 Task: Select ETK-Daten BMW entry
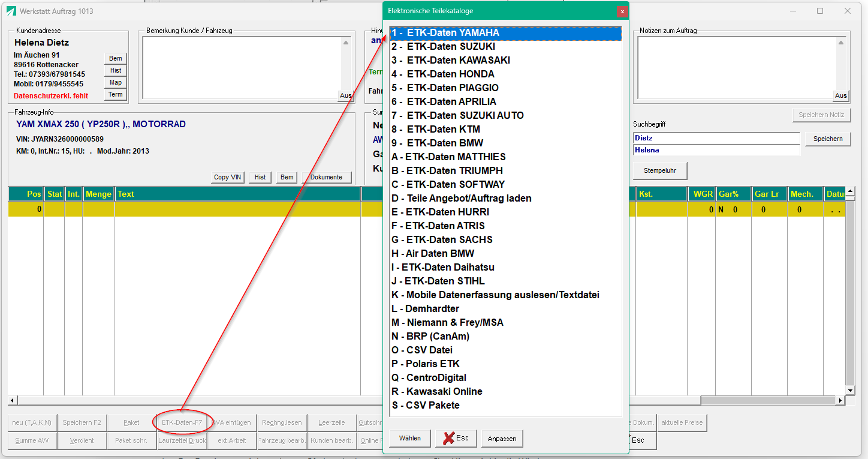pyautogui.click(x=505, y=143)
